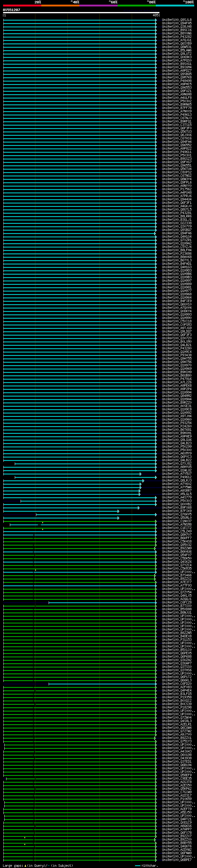Open the UniRef100_Q94FA5 hit label
The width and height of the screenshot is (197, 868).
pos(177,23)
